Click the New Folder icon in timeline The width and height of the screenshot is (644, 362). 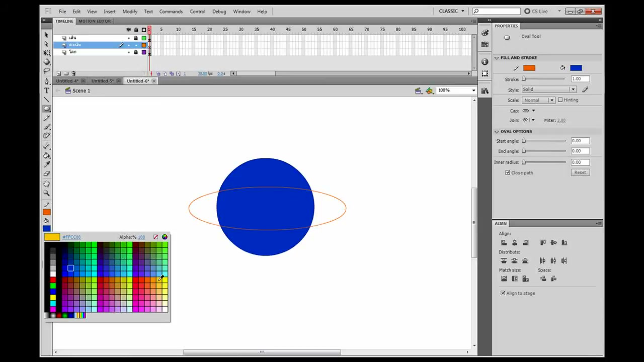pos(66,73)
